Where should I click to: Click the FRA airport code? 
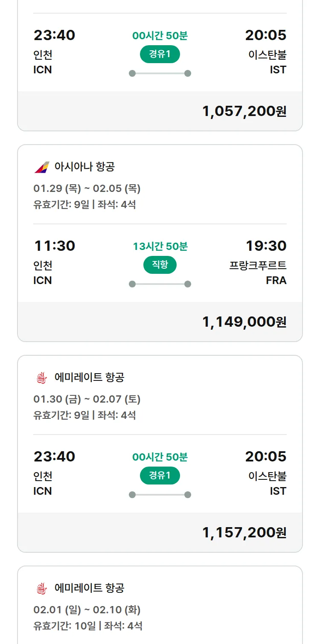coord(276,281)
